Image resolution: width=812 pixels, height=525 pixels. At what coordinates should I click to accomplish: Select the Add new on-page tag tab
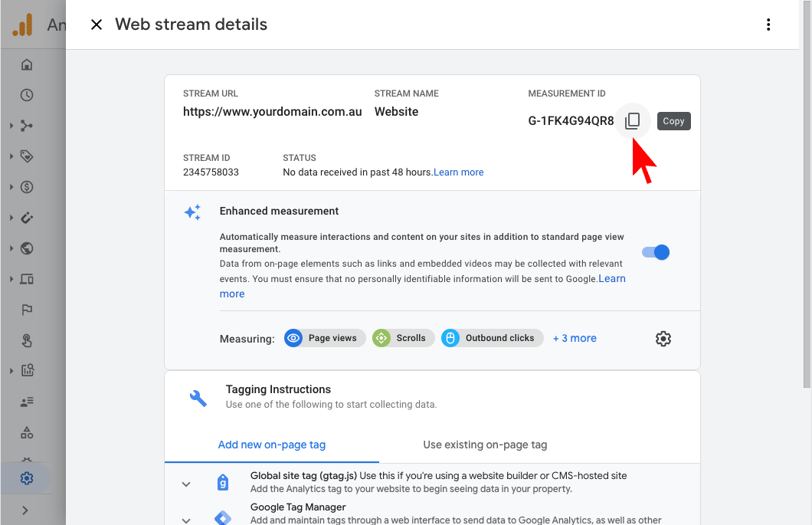272,445
